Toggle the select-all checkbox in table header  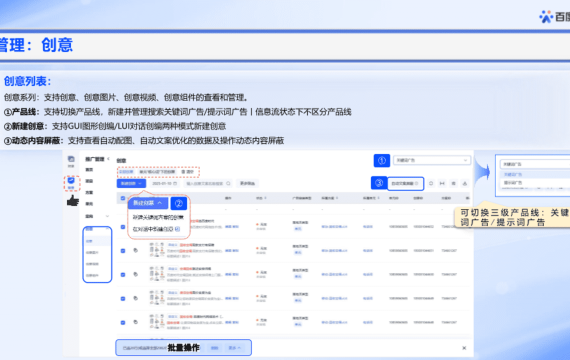point(123,198)
